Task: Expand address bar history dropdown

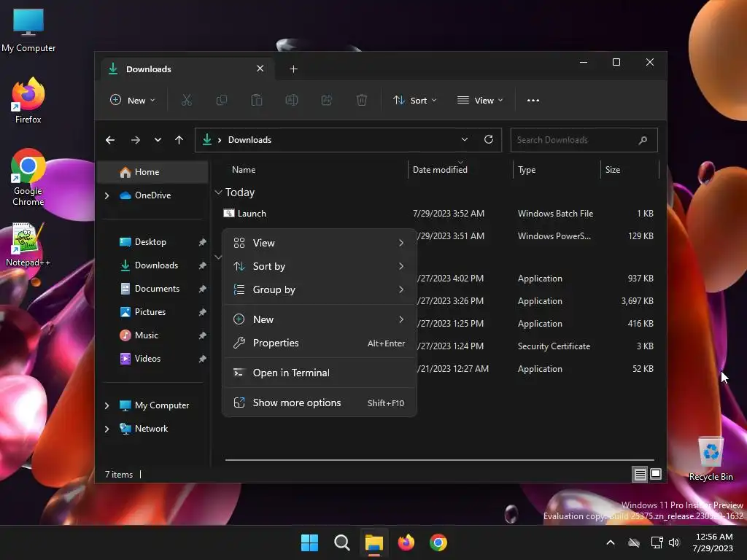Action: pos(465,139)
